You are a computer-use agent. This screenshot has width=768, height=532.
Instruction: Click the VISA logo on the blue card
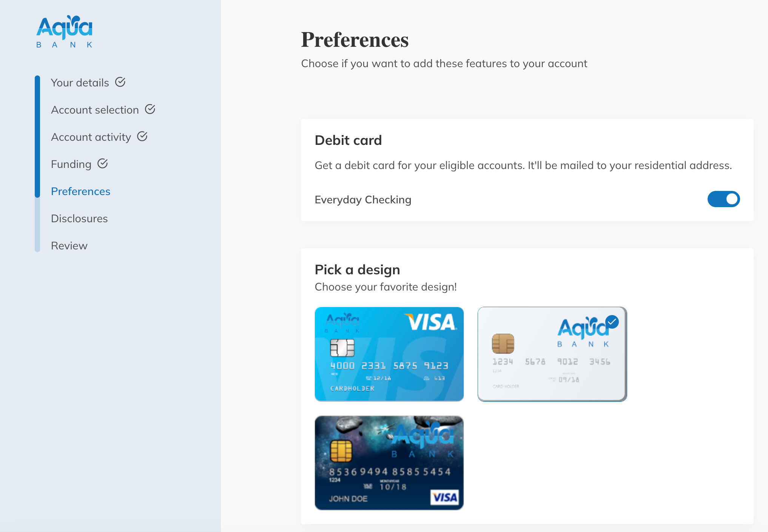(x=431, y=322)
